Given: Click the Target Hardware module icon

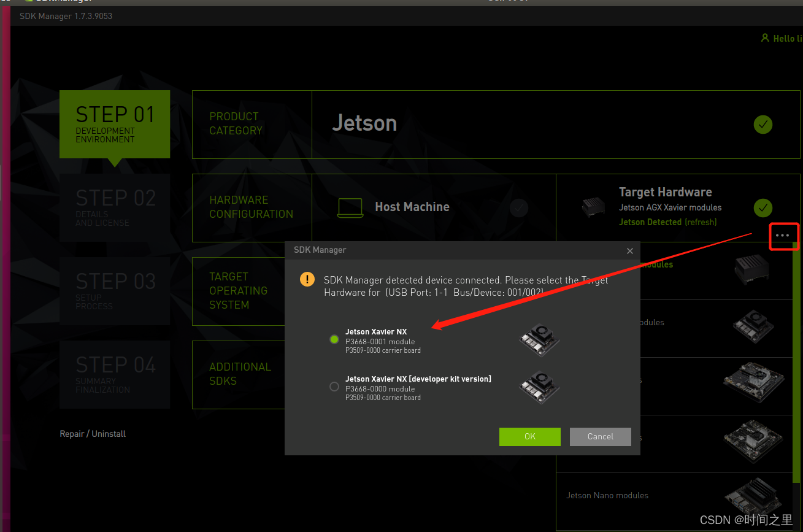Looking at the screenshot, I should pyautogui.click(x=594, y=207).
